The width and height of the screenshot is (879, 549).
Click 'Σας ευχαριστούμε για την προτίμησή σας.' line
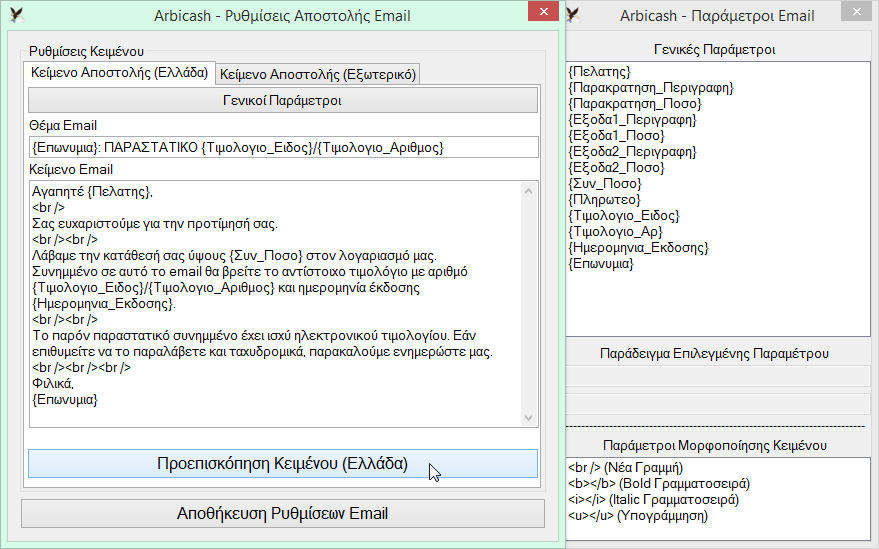click(x=155, y=224)
